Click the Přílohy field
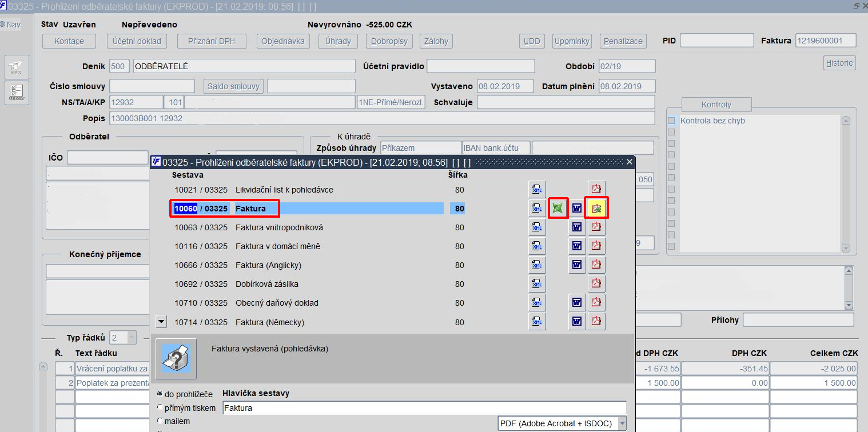Screen dimensions: 868x432 pos(798,320)
